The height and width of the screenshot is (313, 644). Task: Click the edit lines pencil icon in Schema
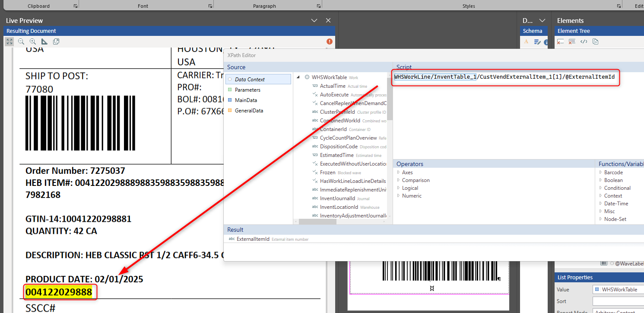click(x=537, y=42)
